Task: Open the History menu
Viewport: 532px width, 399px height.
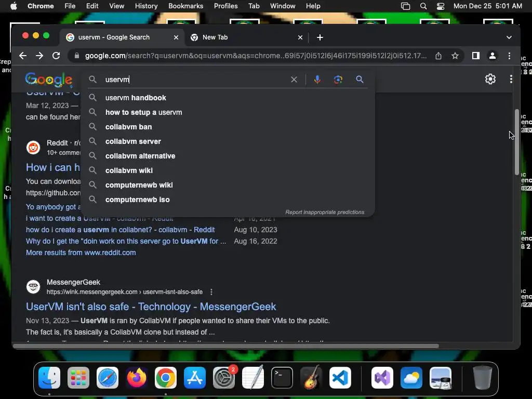Action: 146,6
